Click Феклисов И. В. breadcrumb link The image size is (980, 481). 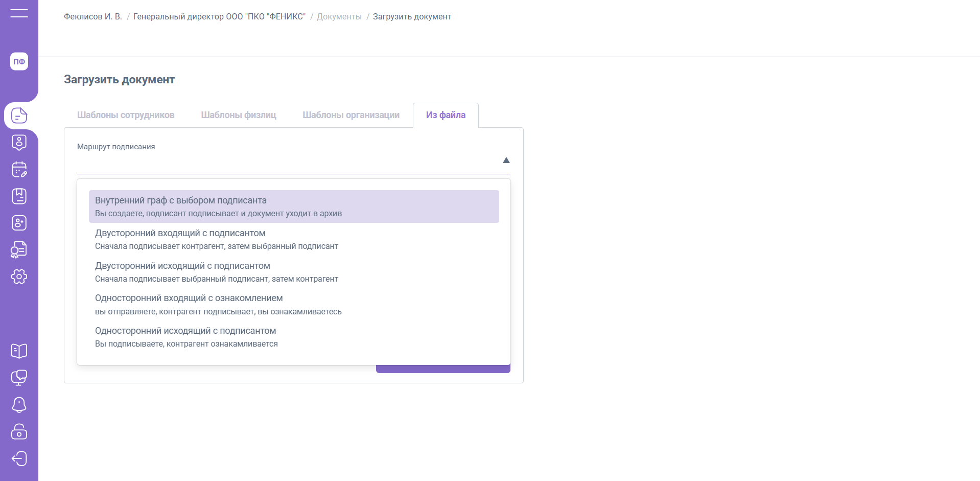pos(92,17)
